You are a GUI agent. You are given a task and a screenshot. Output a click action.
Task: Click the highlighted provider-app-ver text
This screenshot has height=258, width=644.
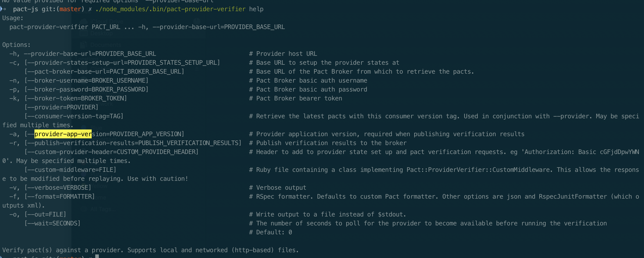(x=63, y=134)
